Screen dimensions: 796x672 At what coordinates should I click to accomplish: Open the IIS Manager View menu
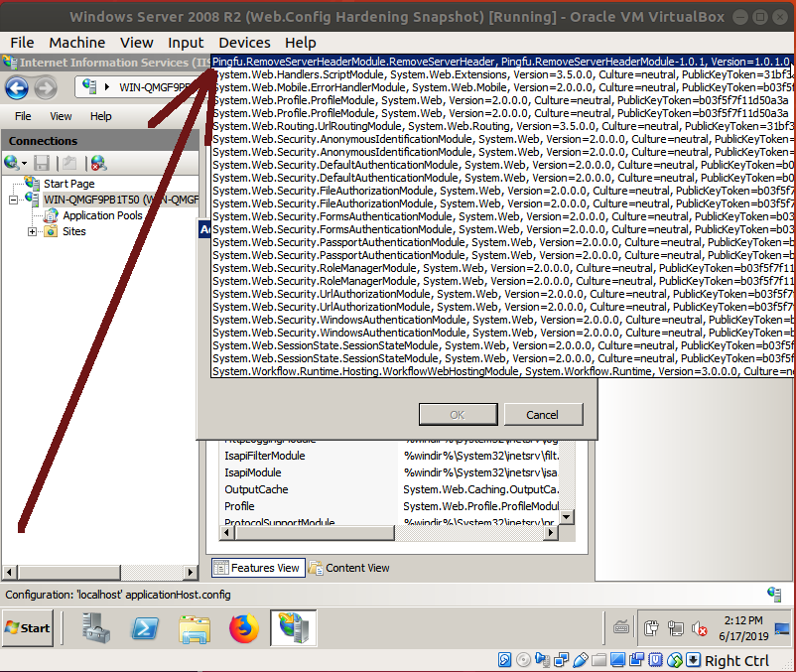[x=61, y=116]
